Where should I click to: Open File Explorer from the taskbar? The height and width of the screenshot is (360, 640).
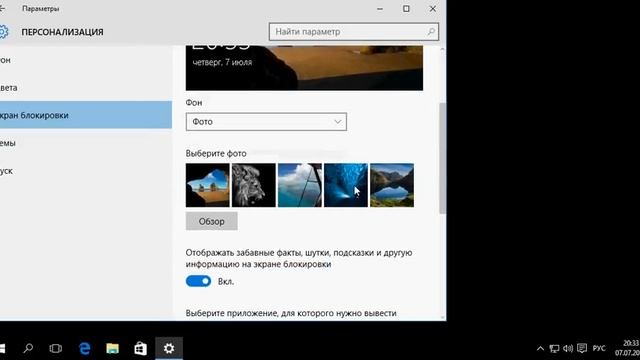pos(112,348)
